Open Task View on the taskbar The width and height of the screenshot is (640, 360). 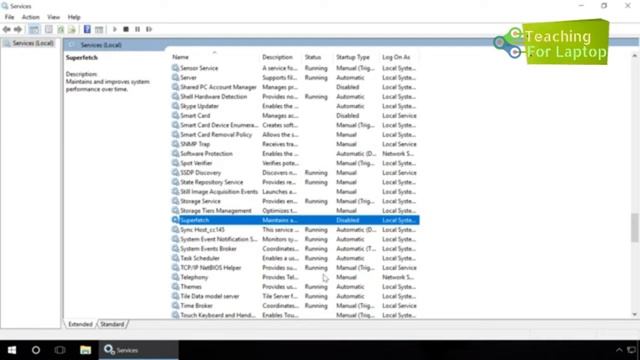(x=60, y=350)
